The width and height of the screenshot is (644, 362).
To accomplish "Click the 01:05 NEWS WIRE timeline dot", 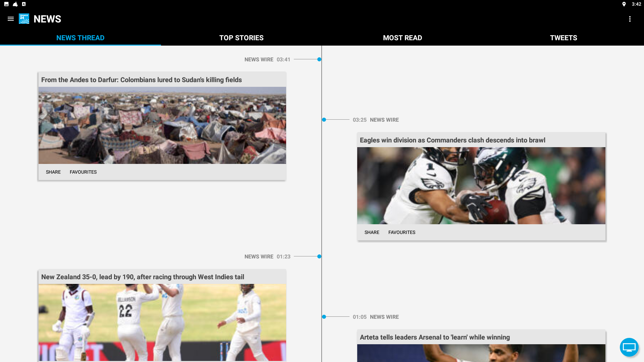I will [324, 316].
